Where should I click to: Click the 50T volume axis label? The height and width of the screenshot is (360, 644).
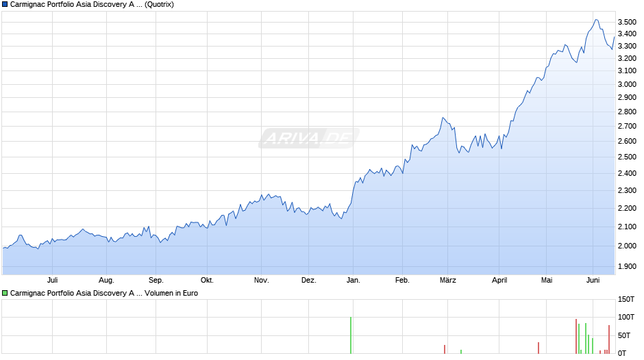tap(624, 335)
